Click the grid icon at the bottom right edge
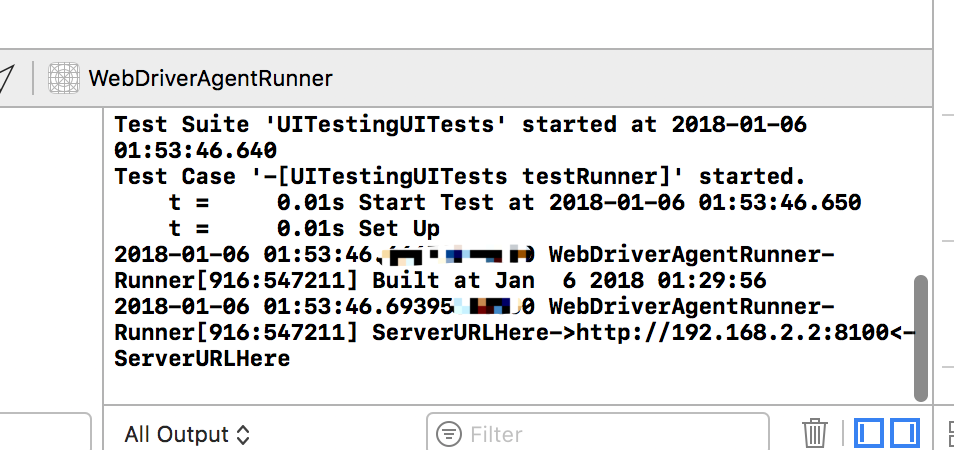 pyautogui.click(x=949, y=433)
